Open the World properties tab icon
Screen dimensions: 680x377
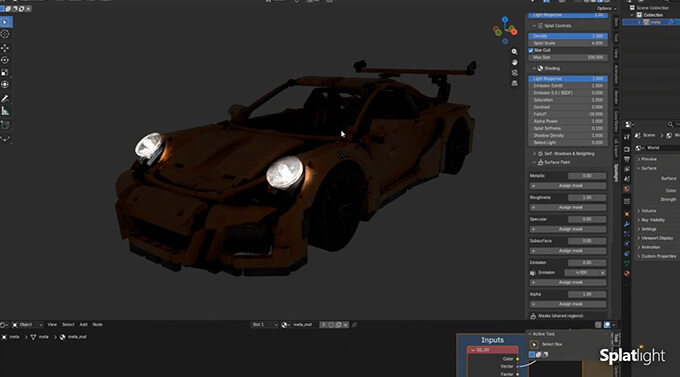coord(627,188)
